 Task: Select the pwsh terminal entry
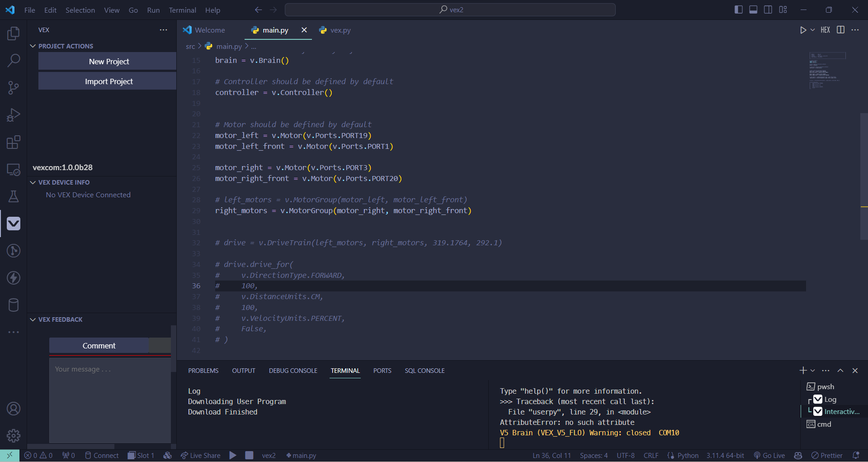[x=826, y=386]
